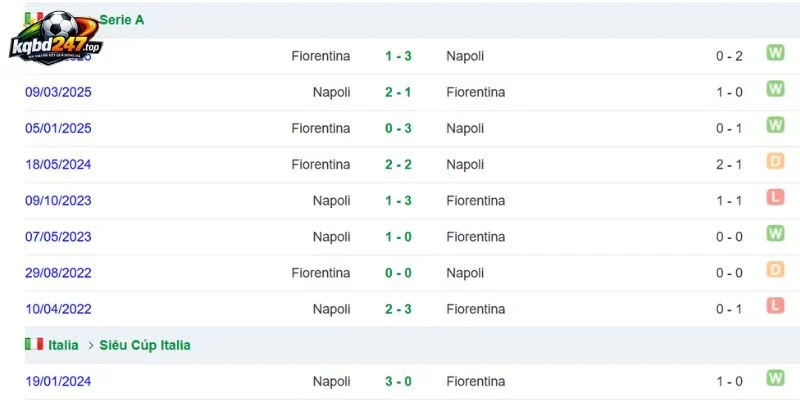Click the L badge on the 09/10/2023 match
The image size is (800, 400).
point(775,197)
